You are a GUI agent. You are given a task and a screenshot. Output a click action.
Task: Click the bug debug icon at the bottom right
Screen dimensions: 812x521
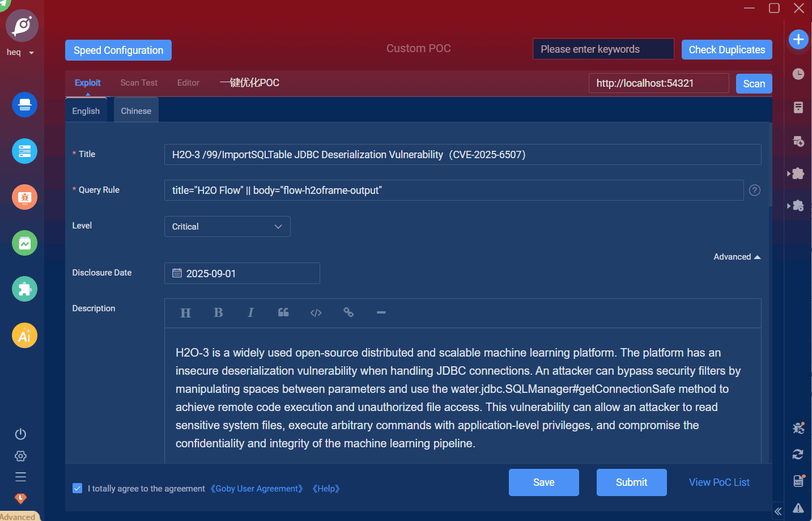click(798, 428)
